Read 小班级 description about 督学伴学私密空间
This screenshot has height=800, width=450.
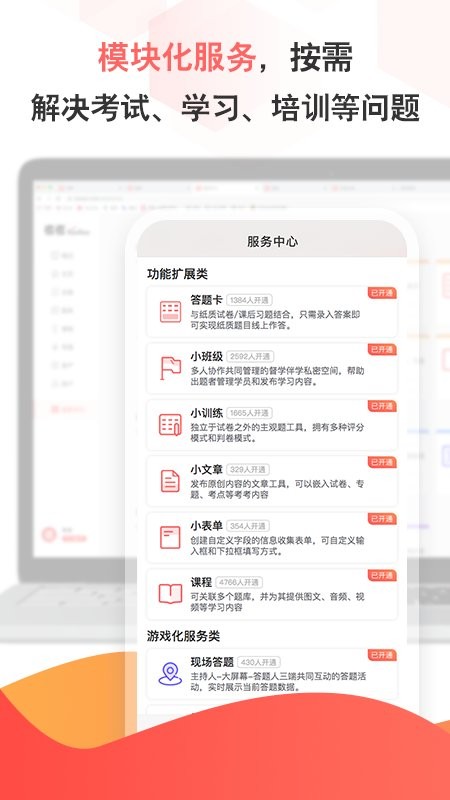click(x=278, y=376)
